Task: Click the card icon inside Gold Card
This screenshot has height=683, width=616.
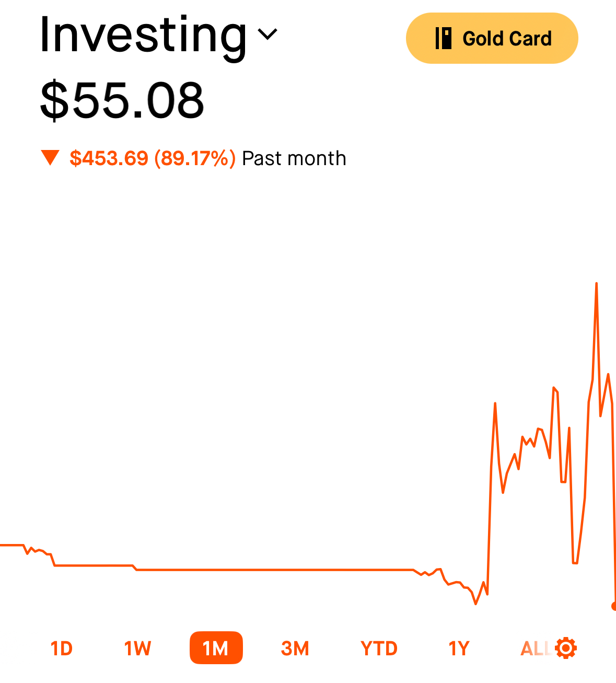Action: [x=444, y=38]
